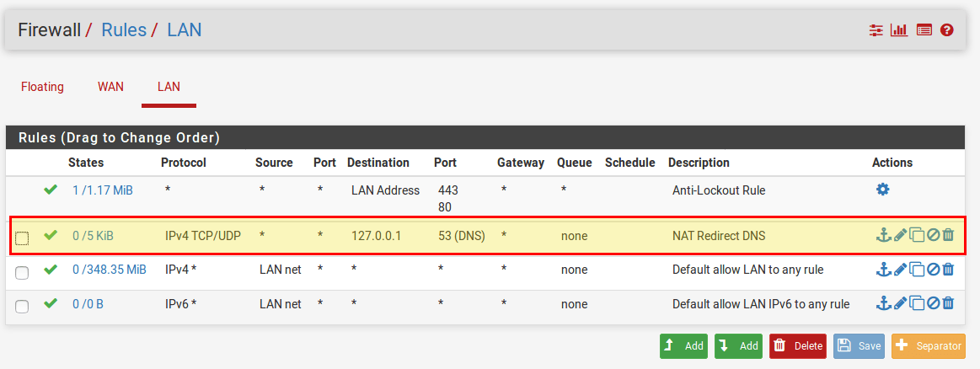Check the Default allow LAN IPv6 rule checkbox
The width and height of the screenshot is (980, 369).
tap(22, 306)
